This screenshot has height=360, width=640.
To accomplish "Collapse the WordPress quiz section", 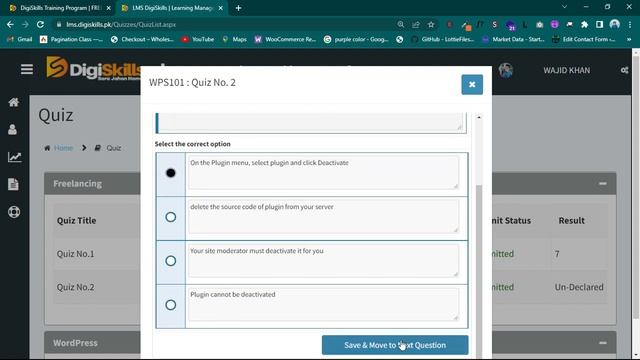I will point(602,343).
